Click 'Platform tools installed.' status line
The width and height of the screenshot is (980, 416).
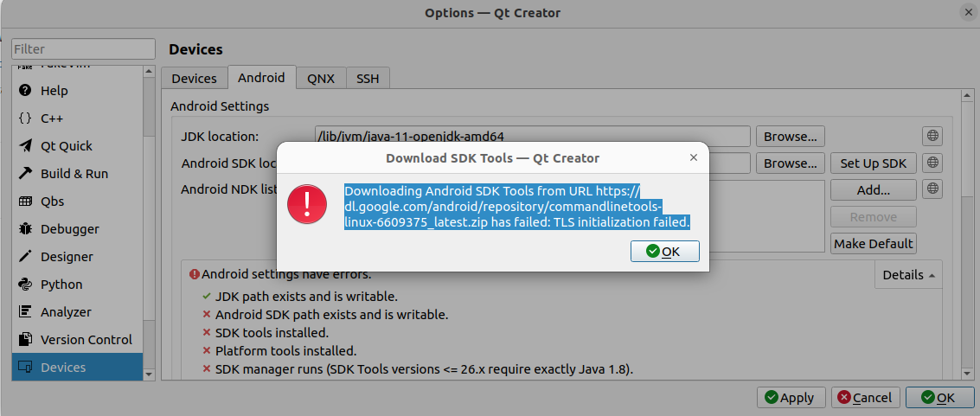[x=285, y=350]
